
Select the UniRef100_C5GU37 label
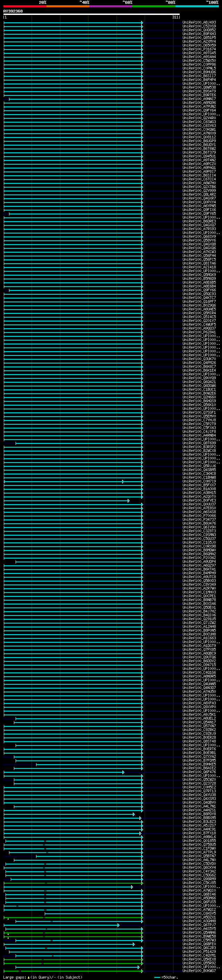point(199,538)
